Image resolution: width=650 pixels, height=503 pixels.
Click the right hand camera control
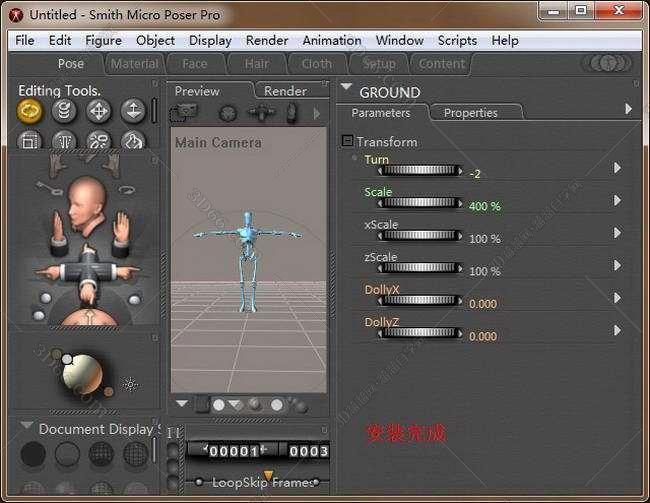121,231
